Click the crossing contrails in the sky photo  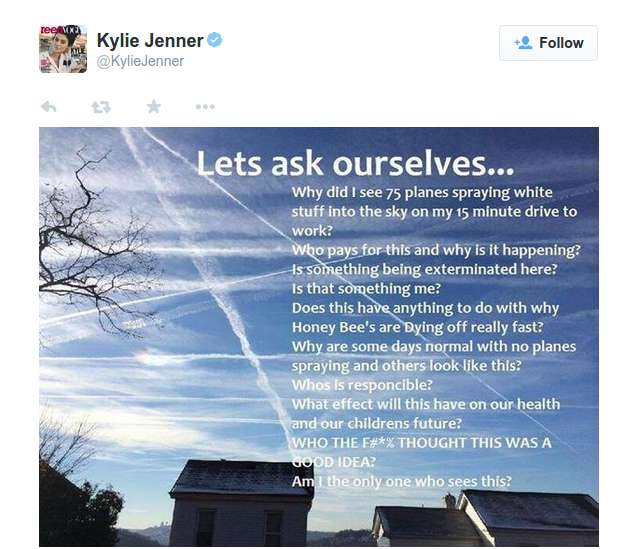[211, 284]
